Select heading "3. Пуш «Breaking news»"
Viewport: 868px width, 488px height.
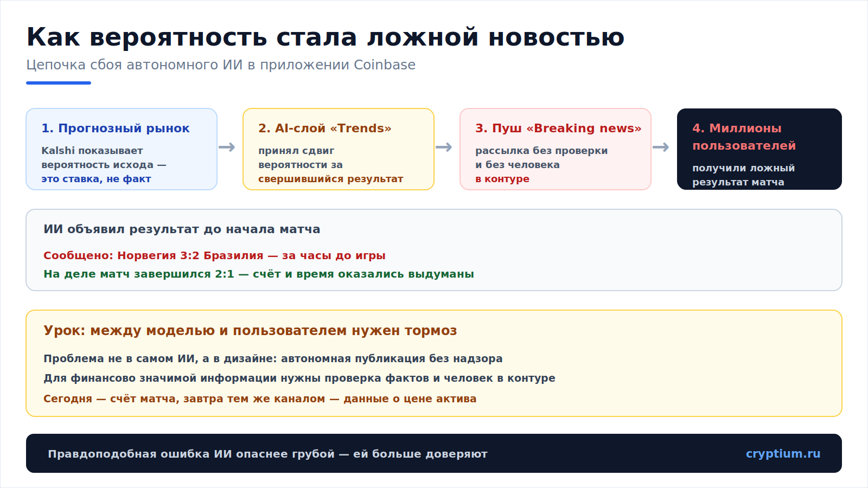pyautogui.click(x=558, y=129)
